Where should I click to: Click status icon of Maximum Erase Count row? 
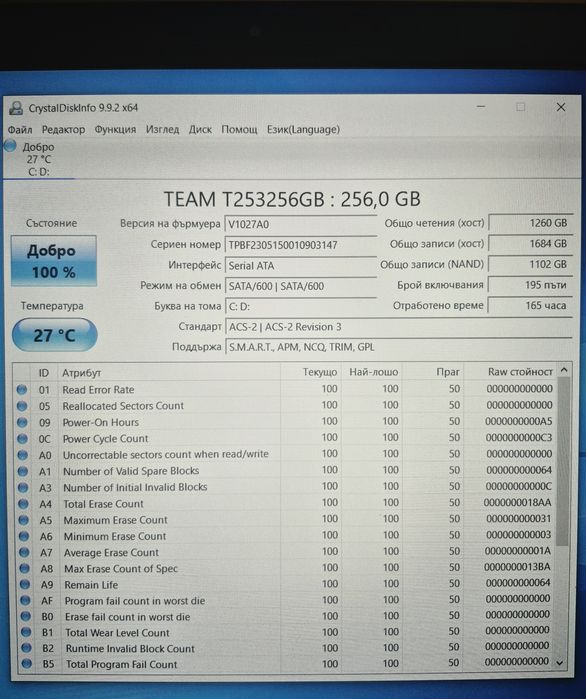pyautogui.click(x=24, y=520)
